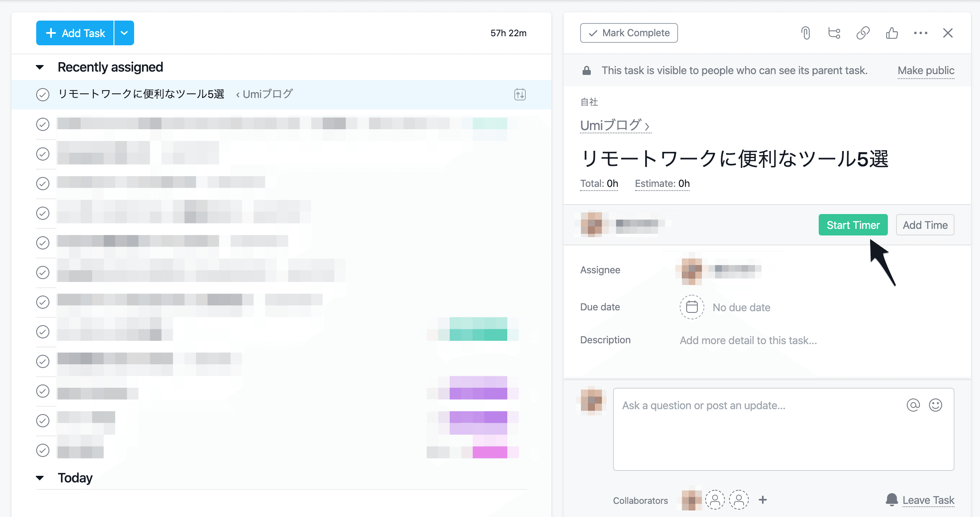Open the Umiブログ parent task link
This screenshot has width=980, height=517.
pyautogui.click(x=615, y=125)
